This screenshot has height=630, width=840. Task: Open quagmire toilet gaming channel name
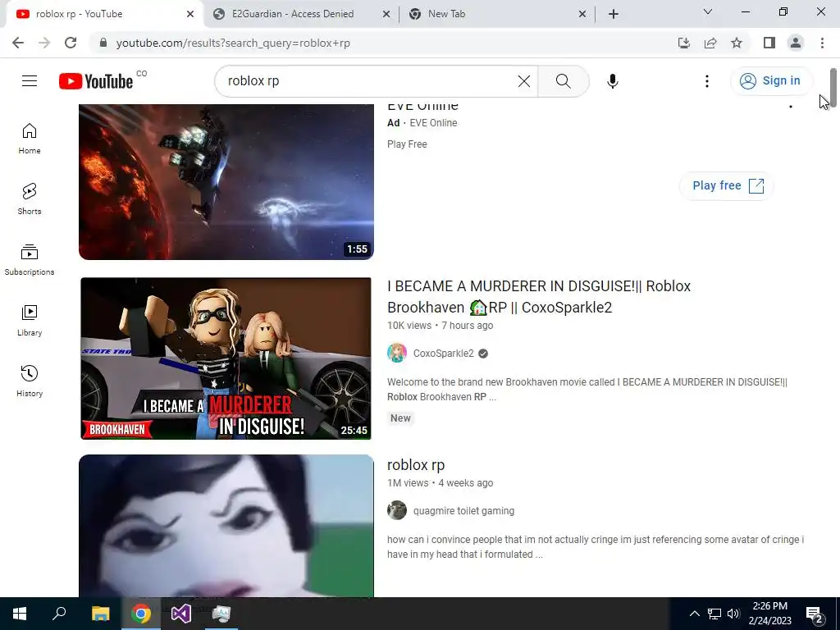pyautogui.click(x=463, y=511)
